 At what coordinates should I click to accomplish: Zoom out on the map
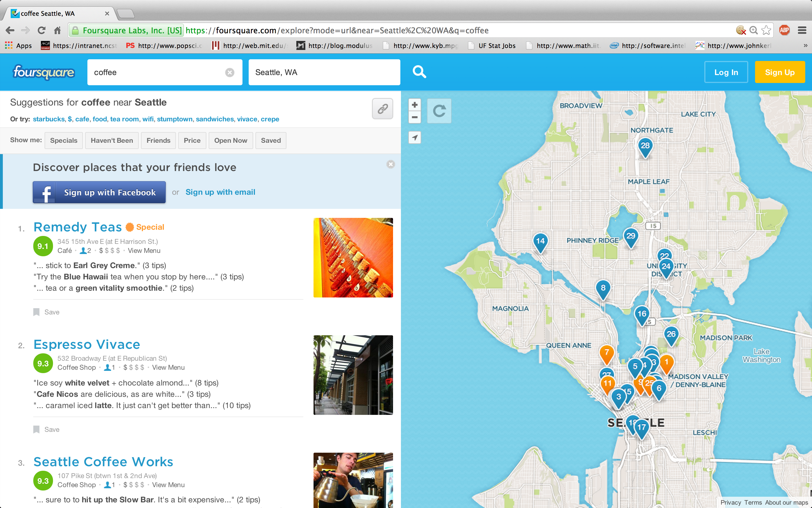(415, 117)
